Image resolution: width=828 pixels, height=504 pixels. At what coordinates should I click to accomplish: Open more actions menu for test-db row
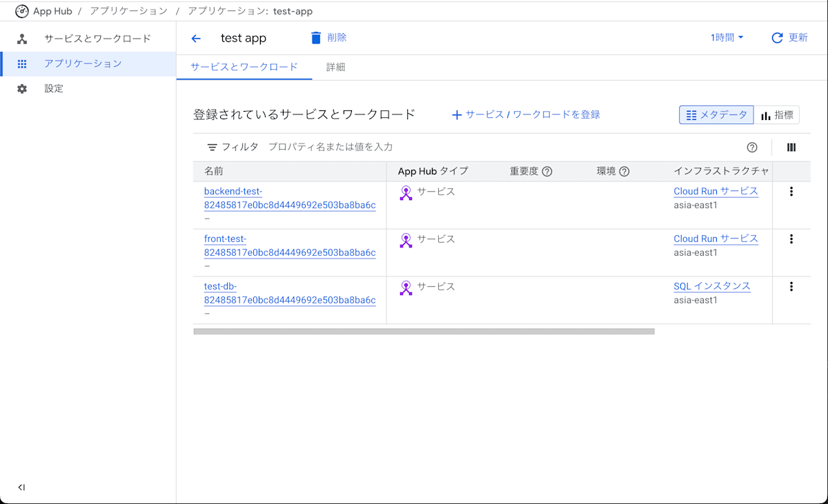(x=791, y=287)
